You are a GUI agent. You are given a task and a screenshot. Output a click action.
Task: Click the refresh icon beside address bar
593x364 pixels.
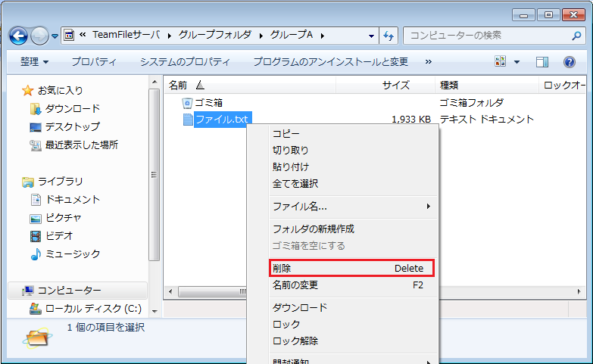[389, 36]
